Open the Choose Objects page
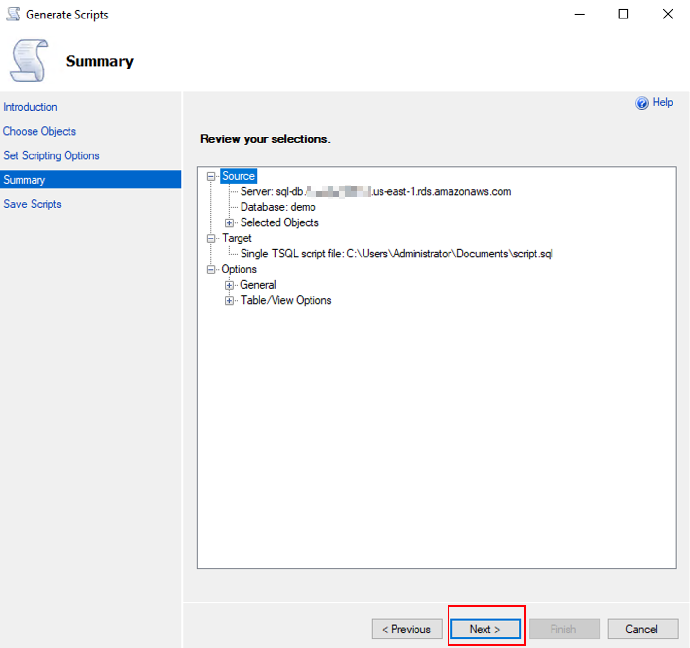Screen dimensions: 690x648 [40, 131]
